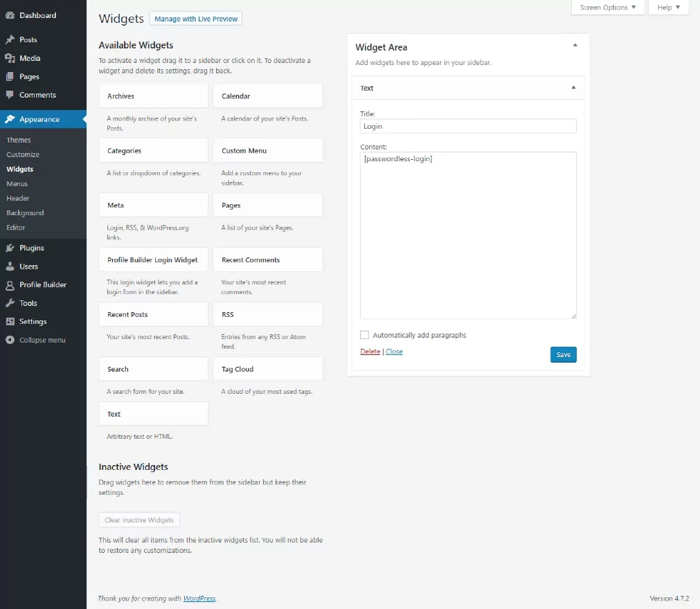Select the Categories widget
The height and width of the screenshot is (609, 700).
point(153,151)
